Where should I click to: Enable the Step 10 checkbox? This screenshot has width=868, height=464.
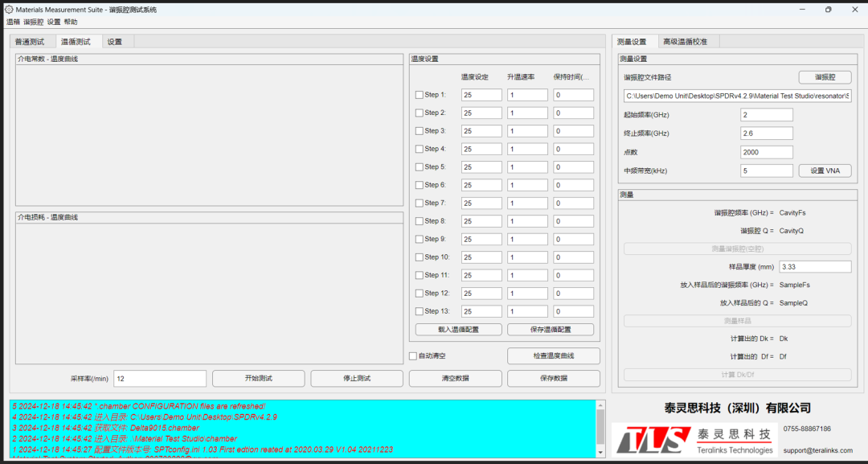click(x=419, y=257)
